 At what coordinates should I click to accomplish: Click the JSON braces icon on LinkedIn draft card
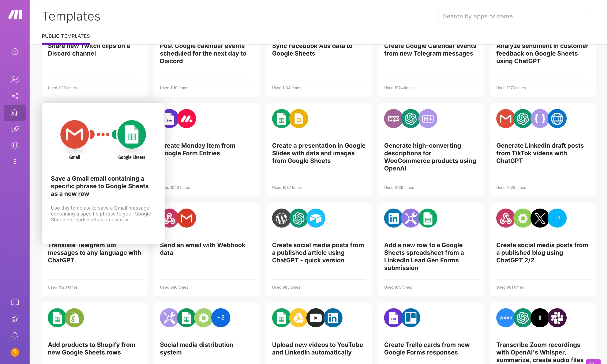tap(540, 119)
